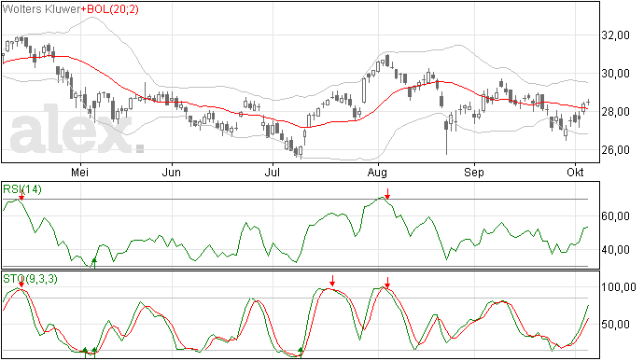Click the stochastic 100,00 axis value
Screen dimensions: 644x361
click(619, 287)
